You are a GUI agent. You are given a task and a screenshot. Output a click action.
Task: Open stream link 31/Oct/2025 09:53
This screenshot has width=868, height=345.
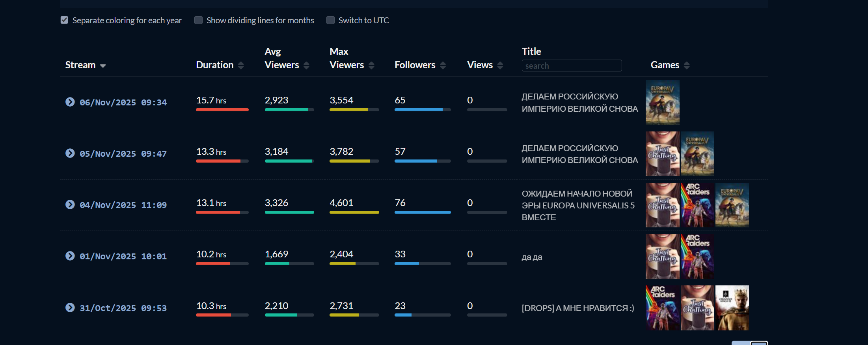123,308
